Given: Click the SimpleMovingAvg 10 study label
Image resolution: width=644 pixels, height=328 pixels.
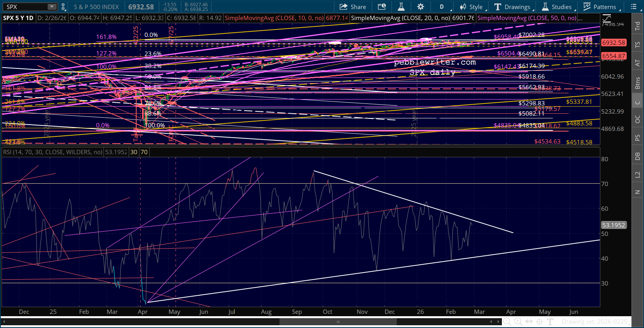Looking at the screenshot, I should (274, 18).
